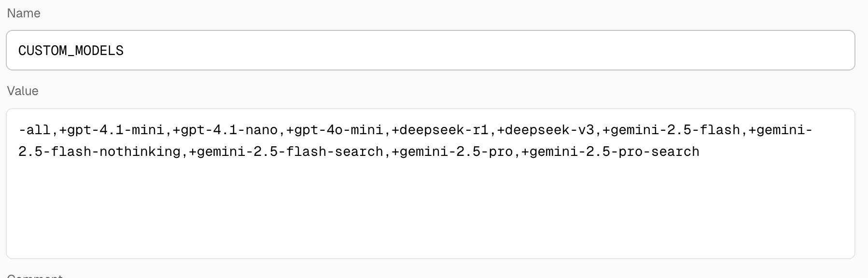Viewport: 868px width, 278px height.
Task: Place cursor on +gemini-2.5-pro entry
Action: (452, 152)
